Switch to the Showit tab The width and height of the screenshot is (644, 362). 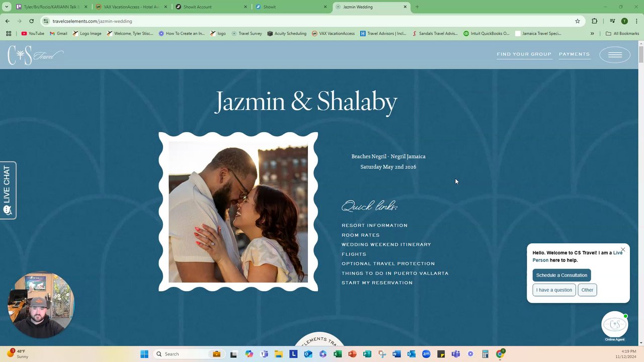pyautogui.click(x=290, y=7)
